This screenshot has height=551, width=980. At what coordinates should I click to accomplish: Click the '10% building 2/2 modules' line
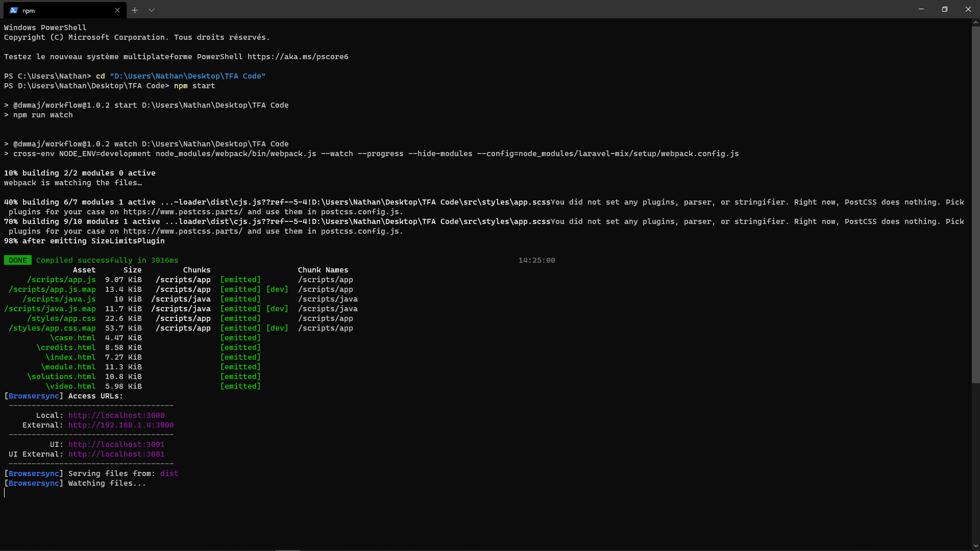[x=80, y=173]
